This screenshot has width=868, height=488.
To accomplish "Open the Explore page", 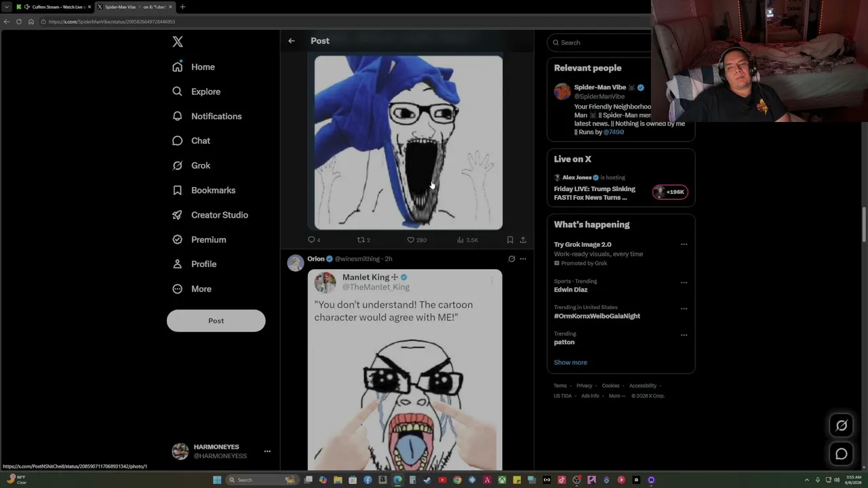I will pyautogui.click(x=196, y=91).
